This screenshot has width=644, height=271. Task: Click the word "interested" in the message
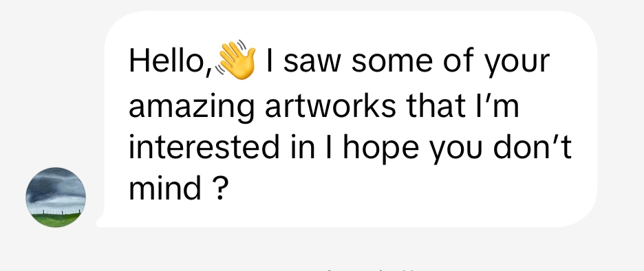pos(204,147)
